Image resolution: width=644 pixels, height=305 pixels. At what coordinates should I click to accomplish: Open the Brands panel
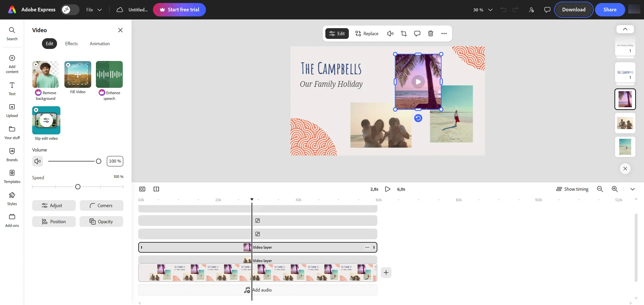[x=12, y=155]
